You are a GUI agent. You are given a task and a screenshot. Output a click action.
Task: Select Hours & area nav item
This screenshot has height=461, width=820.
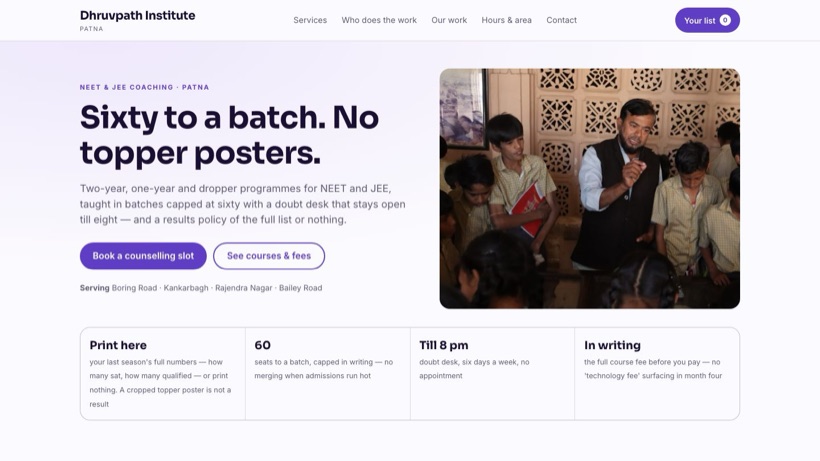click(506, 20)
